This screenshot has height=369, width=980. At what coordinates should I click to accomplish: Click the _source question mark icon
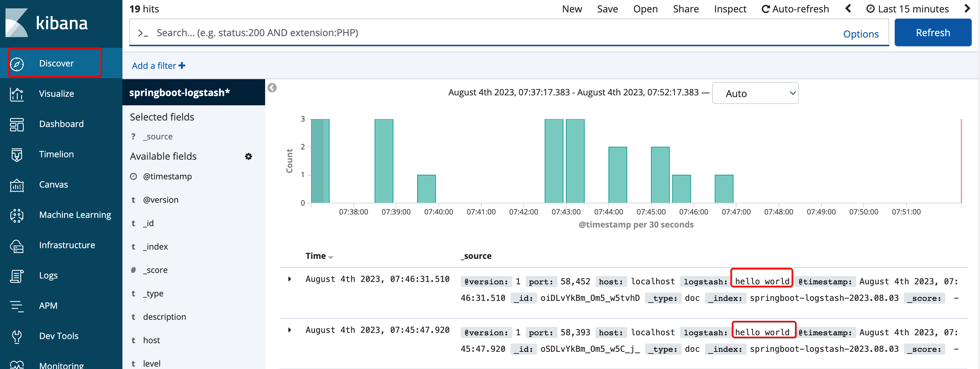[133, 136]
